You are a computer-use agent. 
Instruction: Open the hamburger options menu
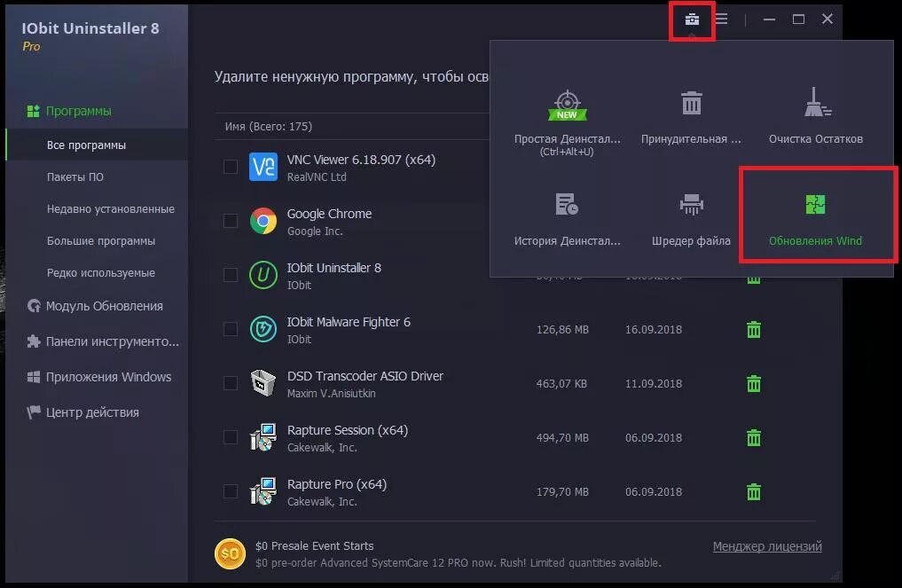(x=721, y=20)
